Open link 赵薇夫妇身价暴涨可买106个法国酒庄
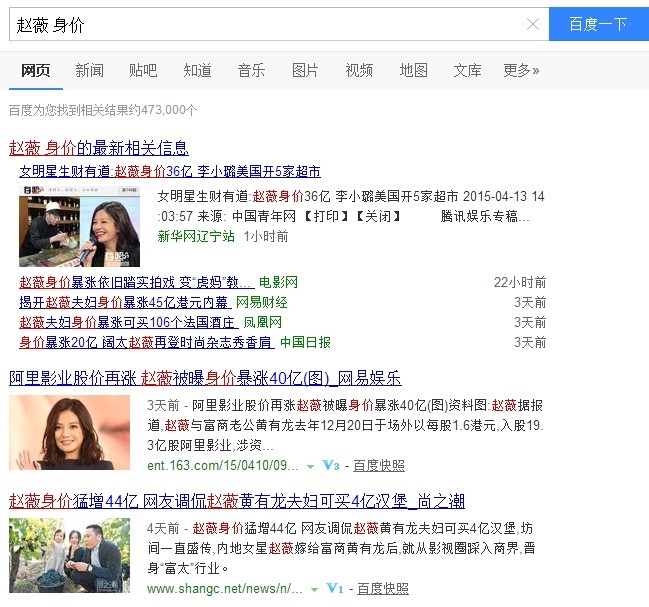The width and height of the screenshot is (649, 607). point(129,322)
